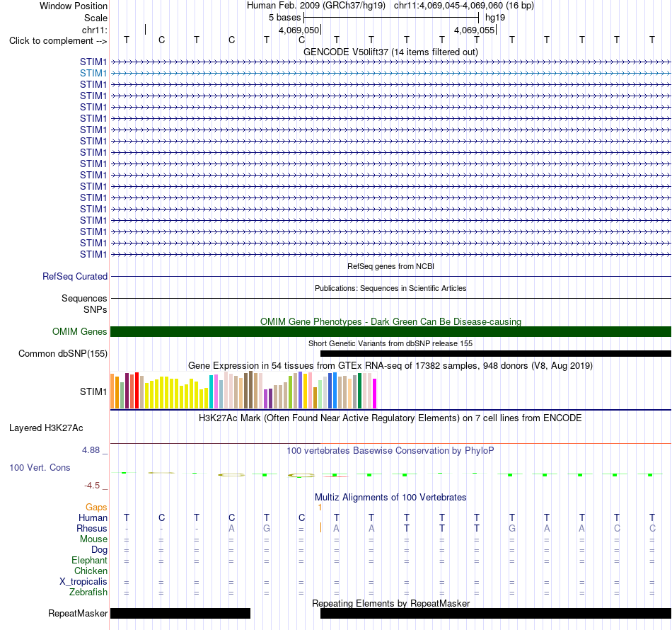Click 'Click to complement -->' to complement bases
This screenshot has height=630, width=672.
coord(58,41)
